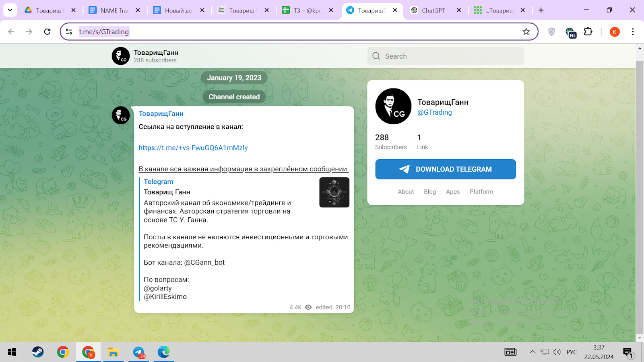Click the Search field in the channel header
The width and height of the screenshot is (644, 362).
pyautogui.click(x=446, y=56)
